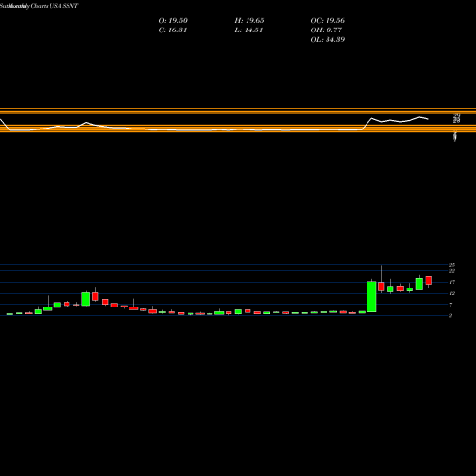The width and height of the screenshot is (476, 476).
Task: Click the 2 price axis label
Action: [451, 316]
